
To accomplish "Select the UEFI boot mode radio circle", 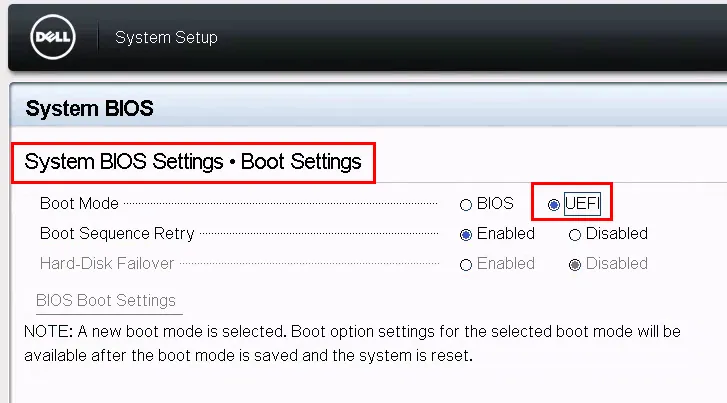I will [x=554, y=205].
